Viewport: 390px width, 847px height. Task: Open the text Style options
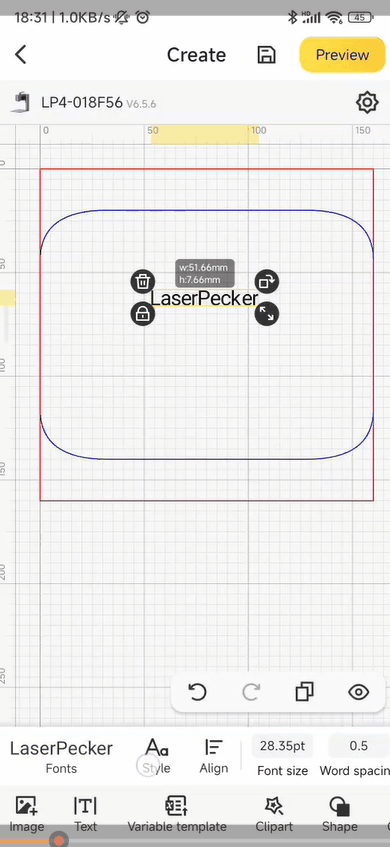[x=157, y=756]
